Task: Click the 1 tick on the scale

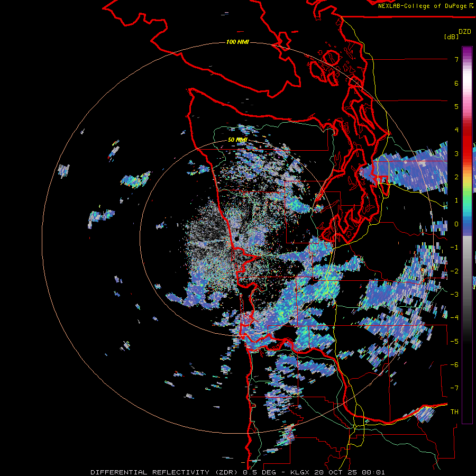Action: pos(456,200)
